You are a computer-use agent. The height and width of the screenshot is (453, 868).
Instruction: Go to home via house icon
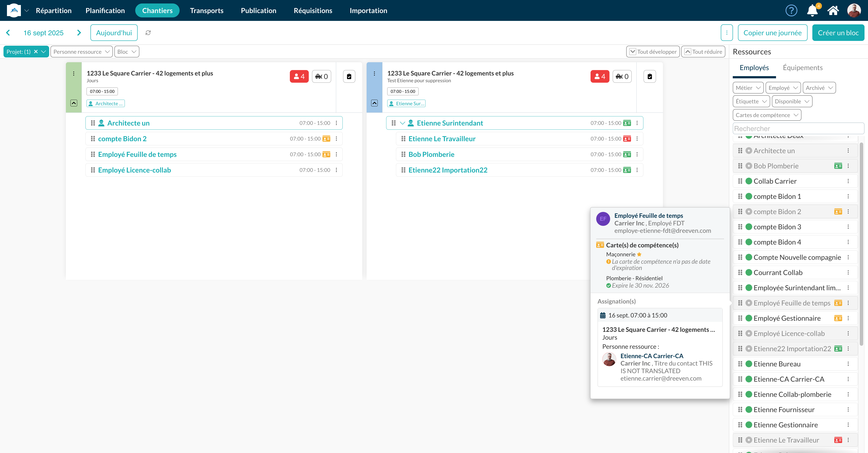pyautogui.click(x=833, y=10)
